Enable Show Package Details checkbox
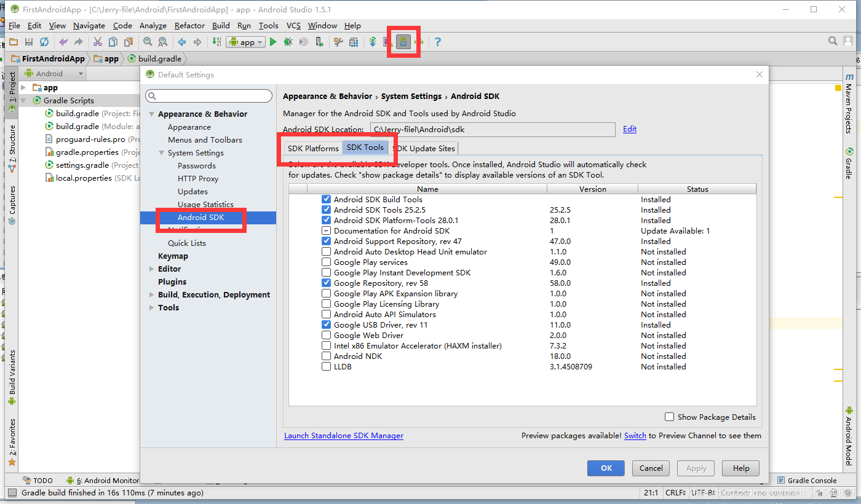 (x=670, y=417)
